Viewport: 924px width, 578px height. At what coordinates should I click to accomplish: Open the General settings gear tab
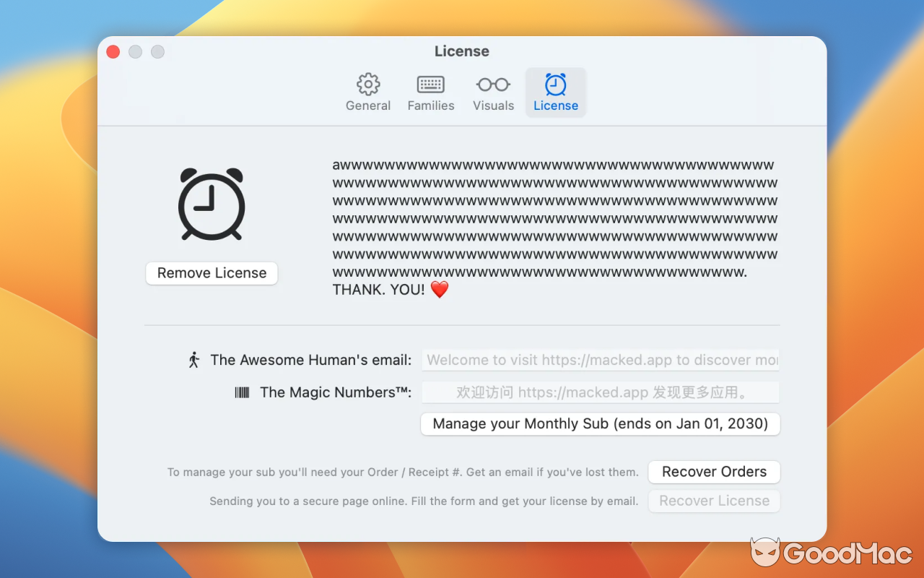[368, 92]
